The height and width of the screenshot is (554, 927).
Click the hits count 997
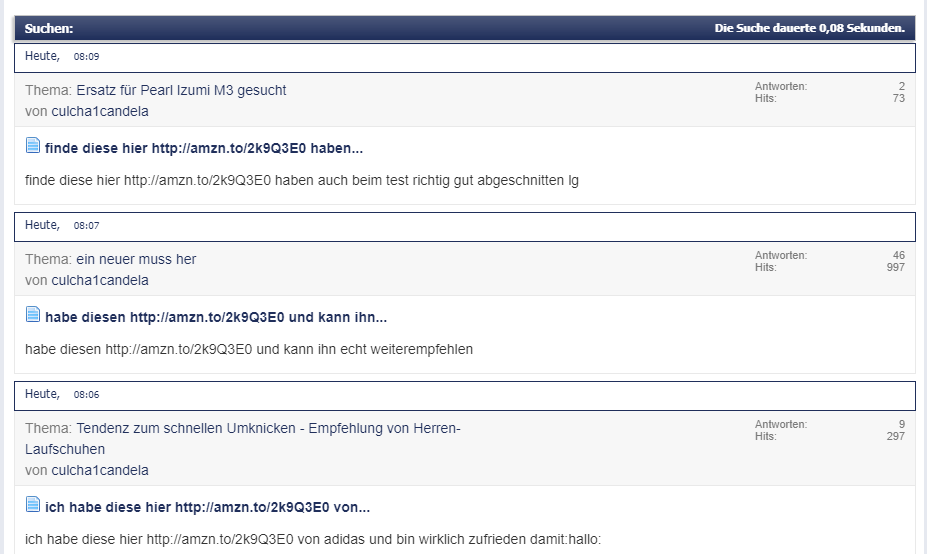tap(895, 267)
